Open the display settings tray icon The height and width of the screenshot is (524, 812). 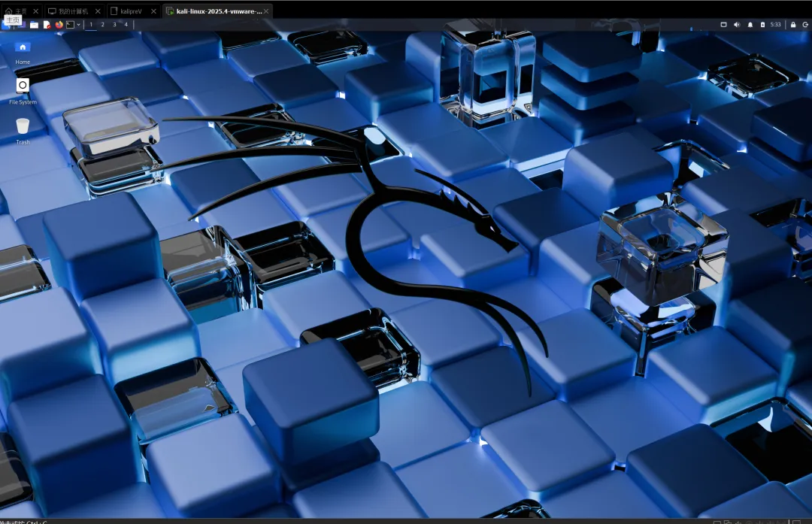pyautogui.click(x=723, y=24)
